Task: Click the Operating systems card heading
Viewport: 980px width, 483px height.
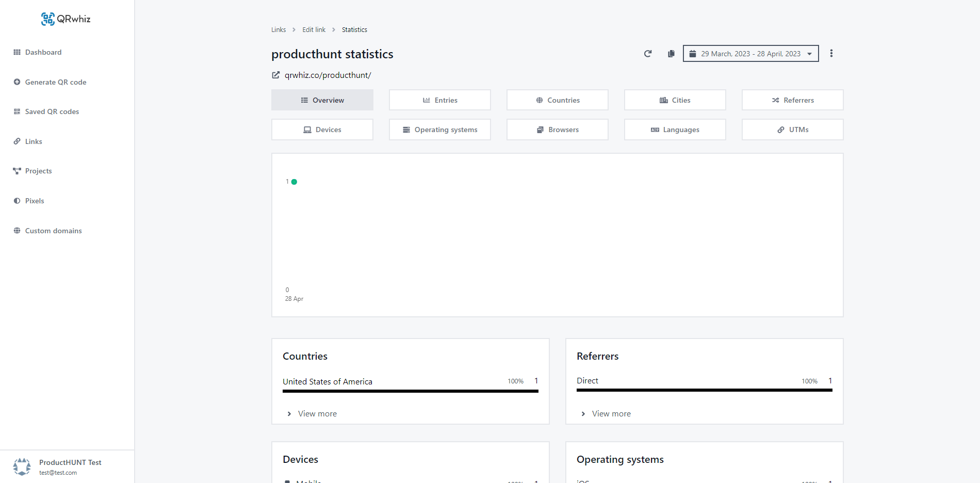Action: click(620, 459)
